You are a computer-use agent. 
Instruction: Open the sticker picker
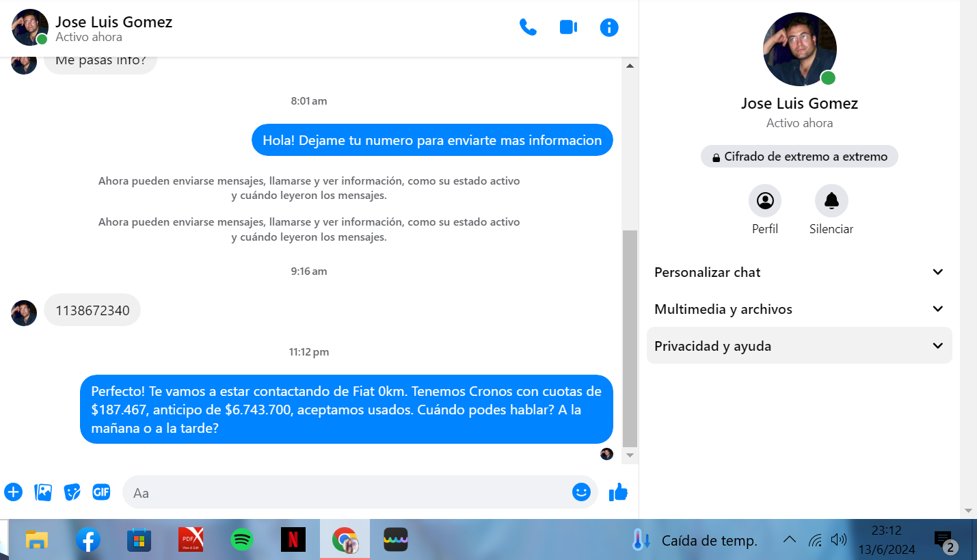(72, 492)
